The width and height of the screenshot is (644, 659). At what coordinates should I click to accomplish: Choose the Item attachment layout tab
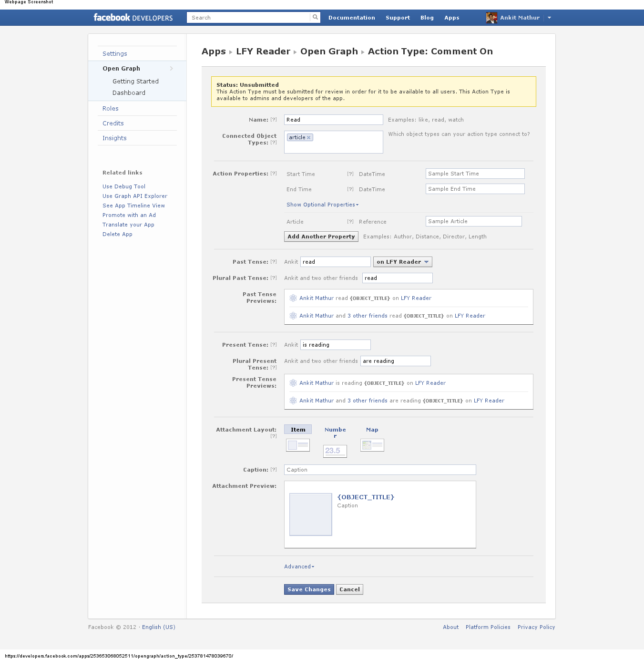[x=298, y=430]
